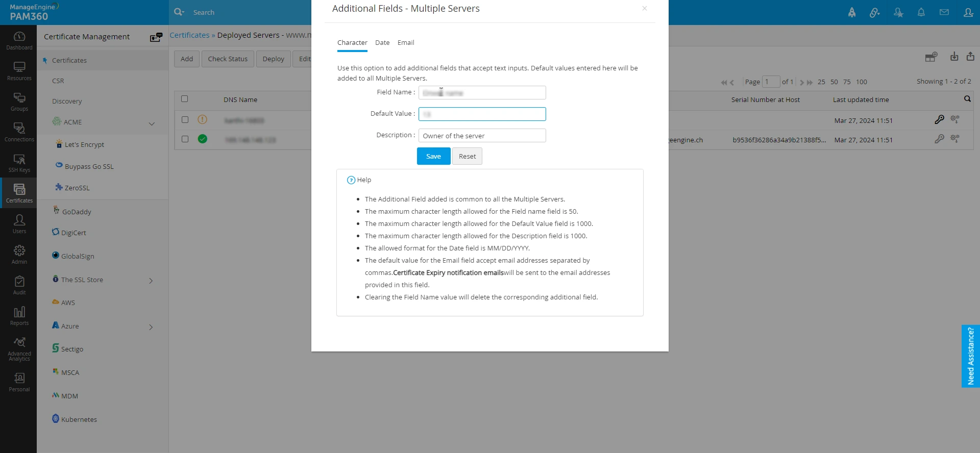Click the Description input field
This screenshot has height=453, width=980.
pyautogui.click(x=482, y=136)
